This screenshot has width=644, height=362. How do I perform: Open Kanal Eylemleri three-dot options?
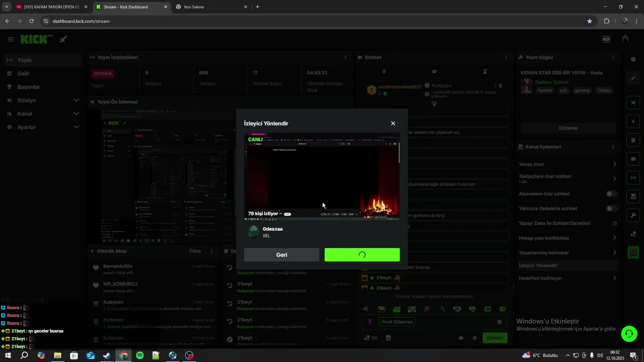[613, 147]
